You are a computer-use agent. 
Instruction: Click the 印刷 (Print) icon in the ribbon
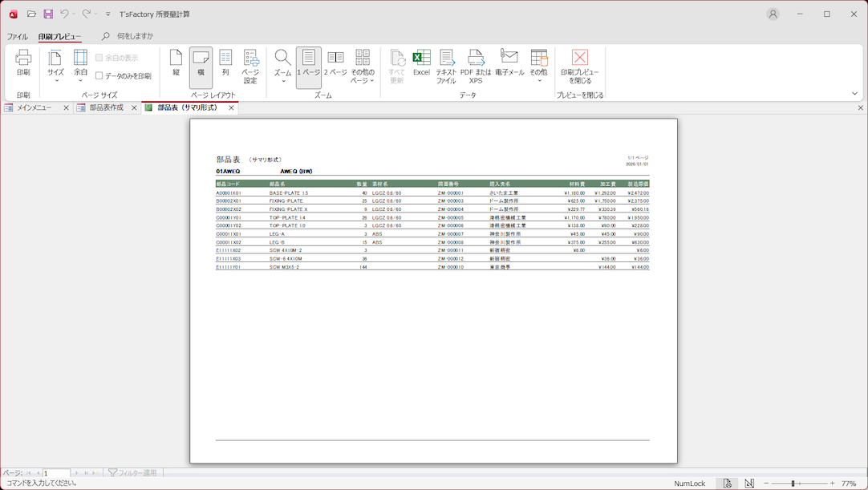click(x=23, y=63)
